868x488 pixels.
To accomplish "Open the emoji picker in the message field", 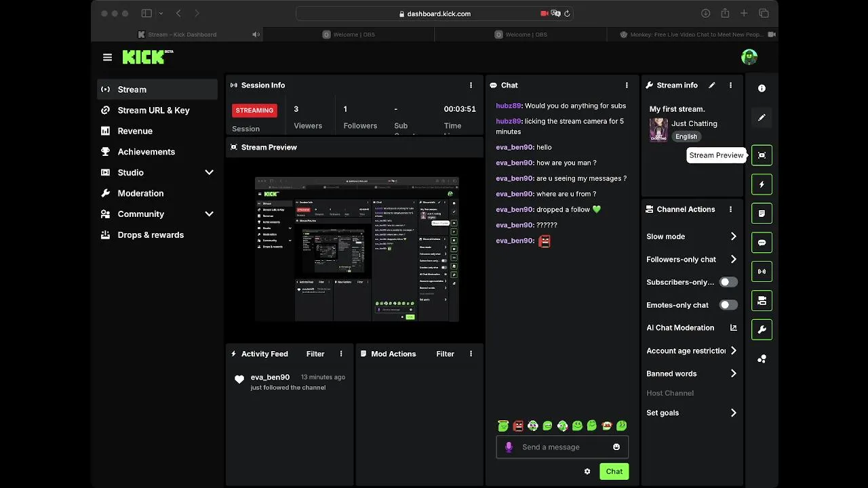I will (616, 447).
